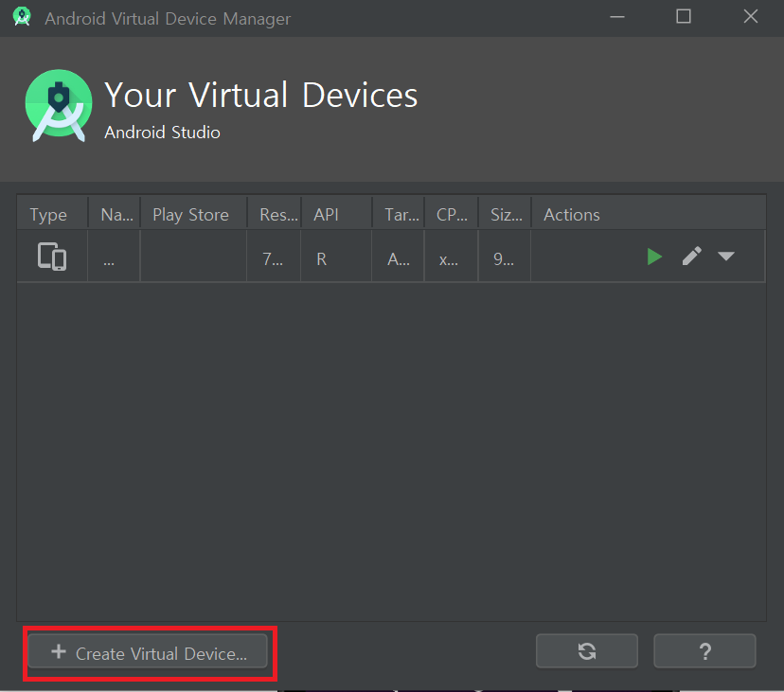Image resolution: width=784 pixels, height=692 pixels.
Task: Maximize the AVD Manager window
Action: (684, 16)
